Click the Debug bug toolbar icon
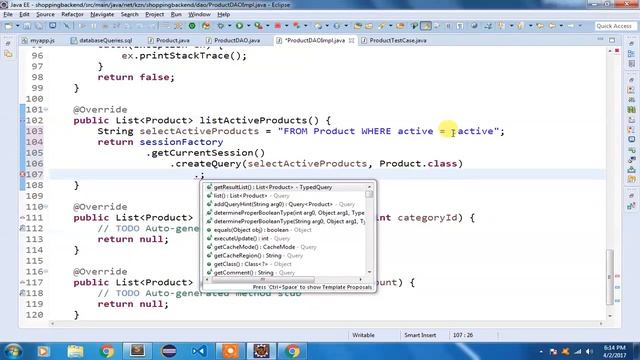Image resolution: width=640 pixels, height=360 pixels. [x=220, y=26]
